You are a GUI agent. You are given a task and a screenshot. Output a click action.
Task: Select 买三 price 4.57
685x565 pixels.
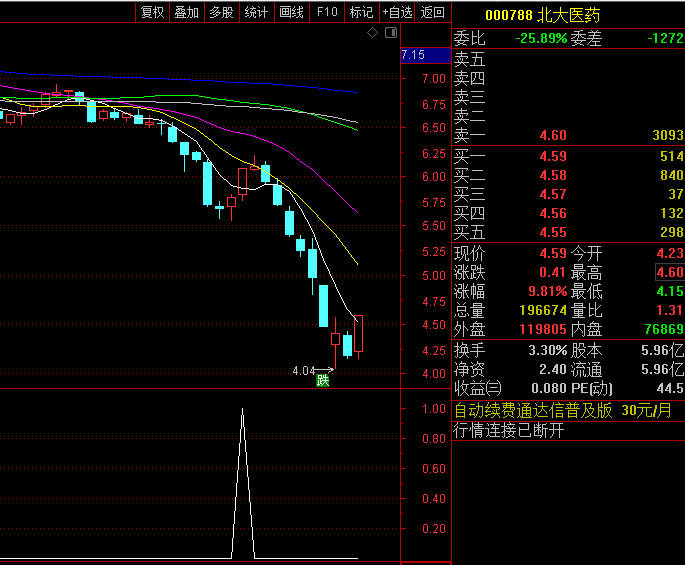553,194
